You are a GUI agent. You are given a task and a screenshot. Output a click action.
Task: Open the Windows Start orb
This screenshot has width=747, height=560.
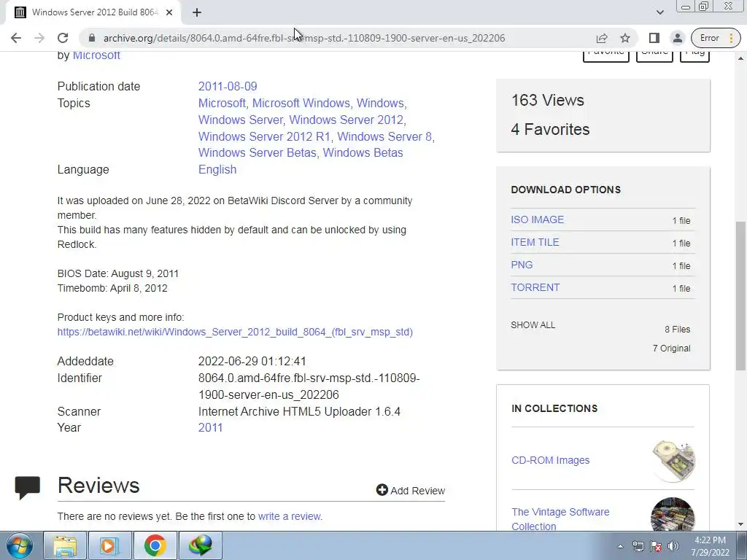coord(19,545)
